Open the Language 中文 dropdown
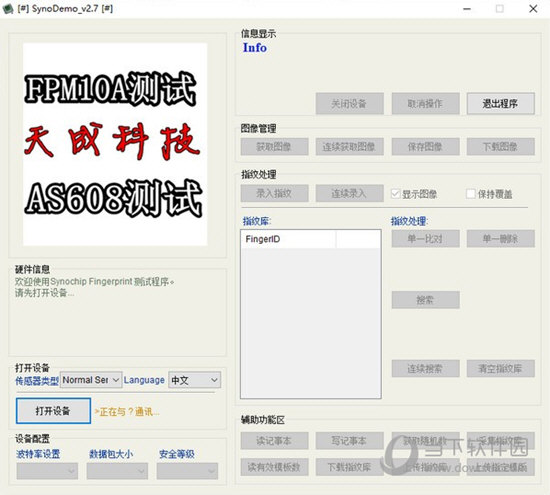Screen dimensions: 550x495 (x=195, y=380)
